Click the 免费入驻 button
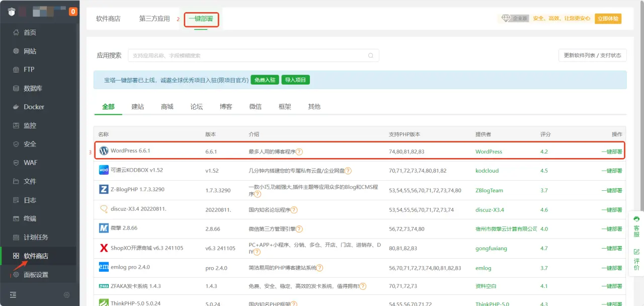This screenshot has height=306, width=644. (x=265, y=80)
